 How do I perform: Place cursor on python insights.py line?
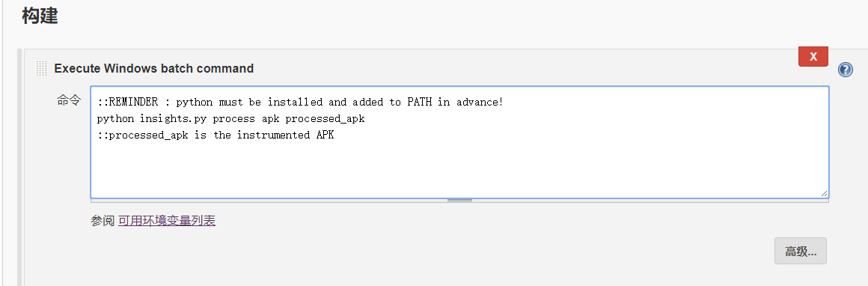coord(230,118)
